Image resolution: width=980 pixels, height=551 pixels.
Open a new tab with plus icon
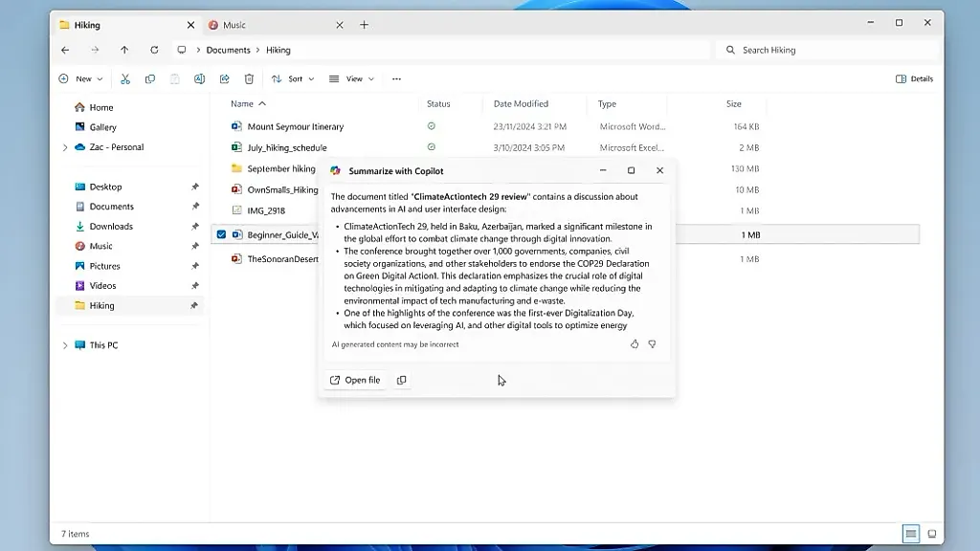364,25
